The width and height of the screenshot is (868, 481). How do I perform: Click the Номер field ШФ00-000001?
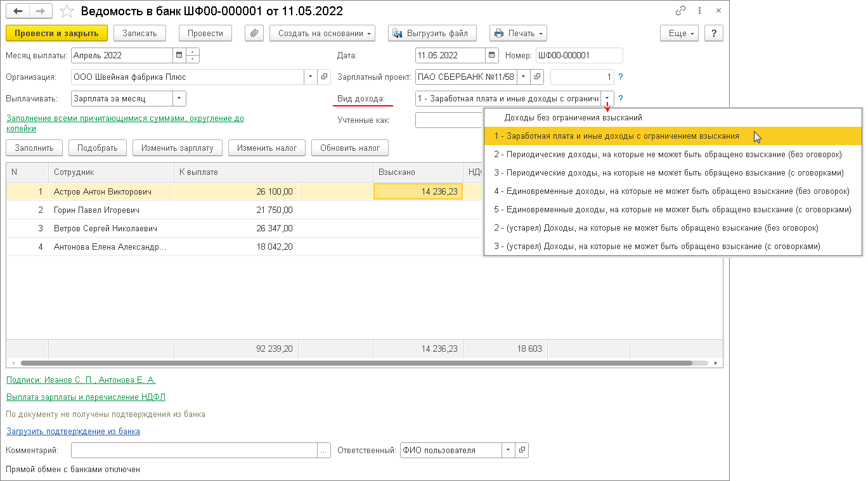[x=579, y=55]
